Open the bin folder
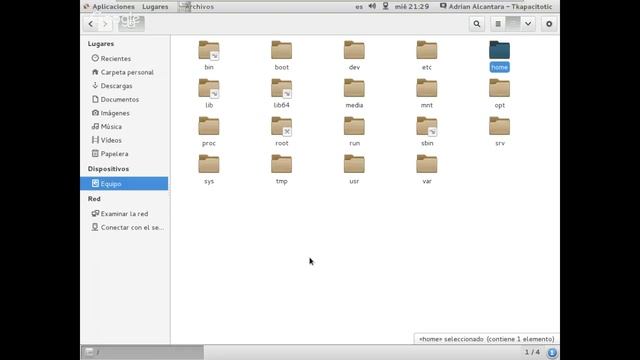 (209, 55)
